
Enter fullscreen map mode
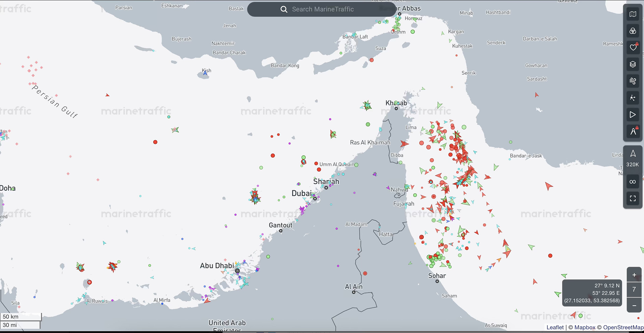point(633,199)
